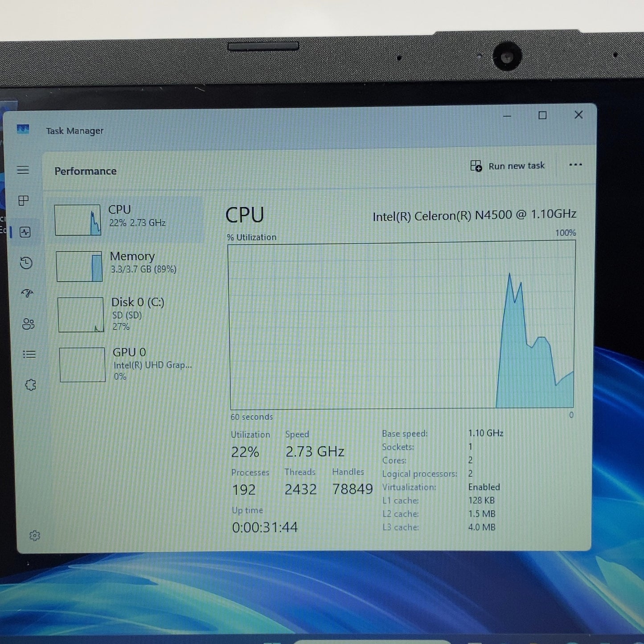Open the App history page icon
This screenshot has height=644, width=644.
[x=26, y=263]
